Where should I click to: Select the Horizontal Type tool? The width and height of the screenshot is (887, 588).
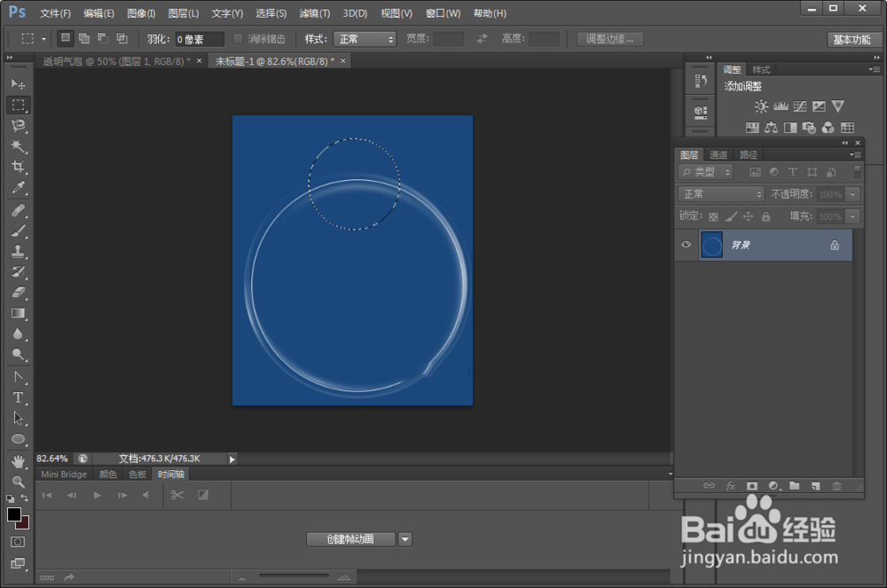tap(18, 397)
